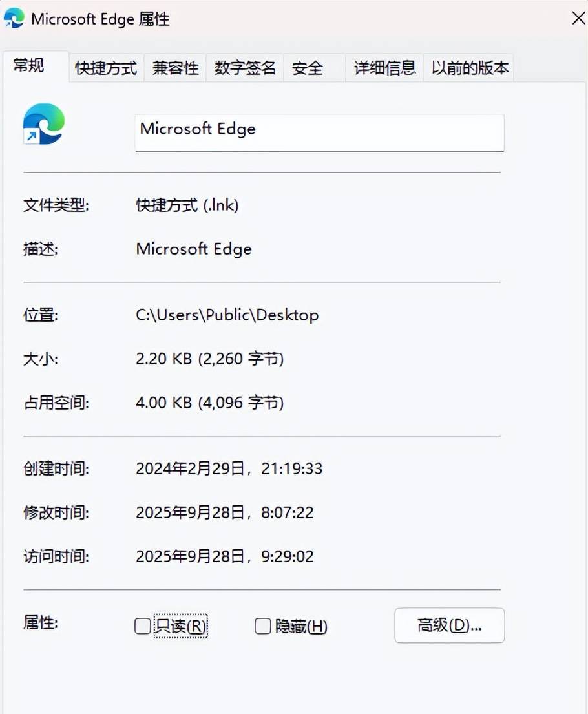Click the Edge icon in the title bar
Viewport: 588px width, 714px height.
click(x=14, y=18)
